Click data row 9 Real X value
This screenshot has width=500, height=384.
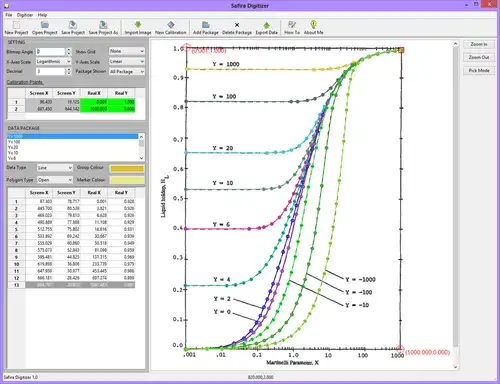point(93,257)
